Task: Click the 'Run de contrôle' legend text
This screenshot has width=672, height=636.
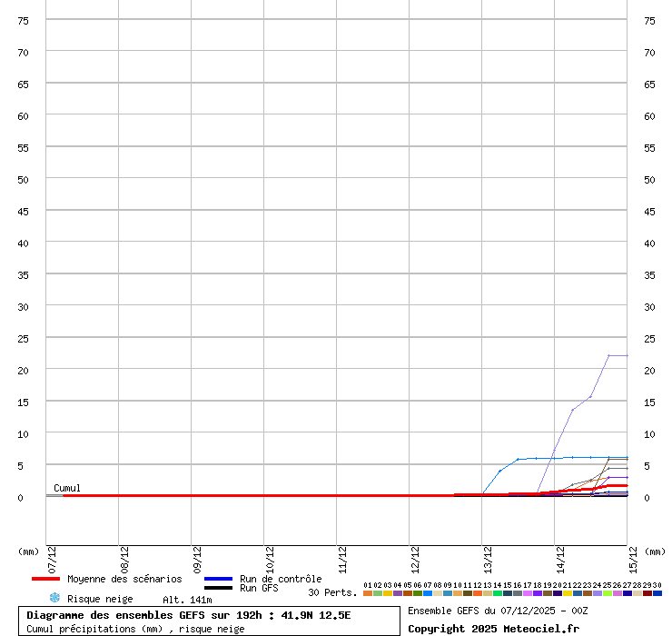Action: click(281, 579)
